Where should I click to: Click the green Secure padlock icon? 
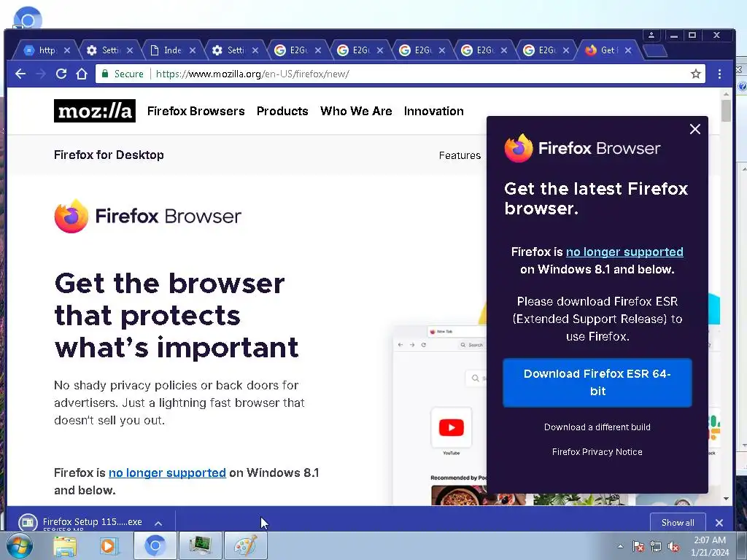(104, 74)
